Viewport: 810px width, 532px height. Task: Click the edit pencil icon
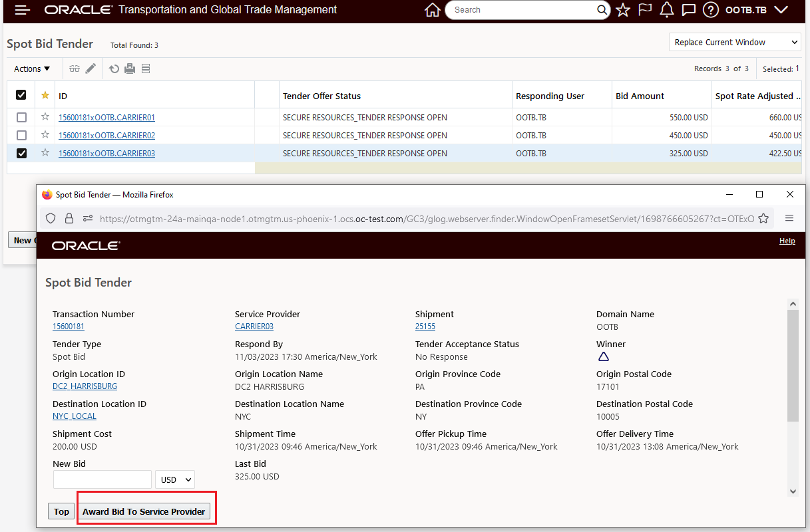[91, 68]
